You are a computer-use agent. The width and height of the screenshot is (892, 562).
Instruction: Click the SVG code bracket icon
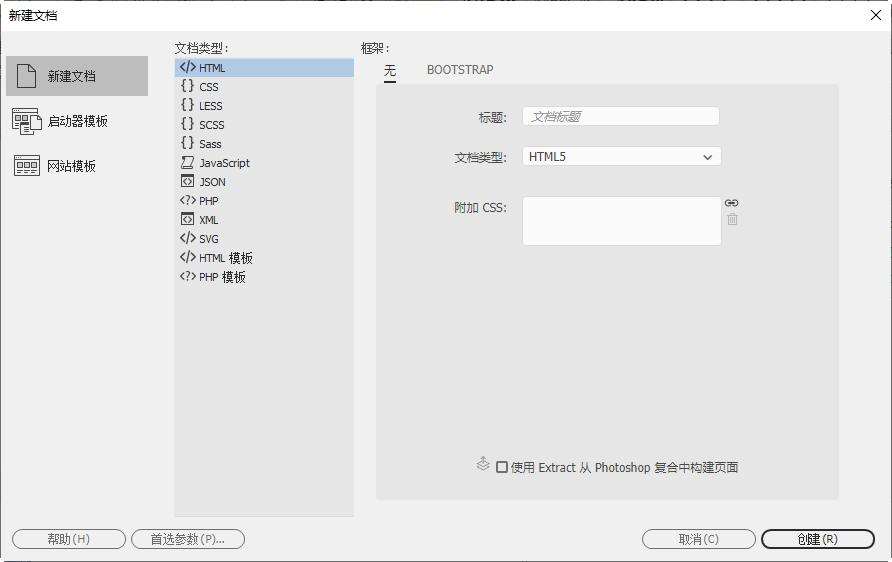187,238
